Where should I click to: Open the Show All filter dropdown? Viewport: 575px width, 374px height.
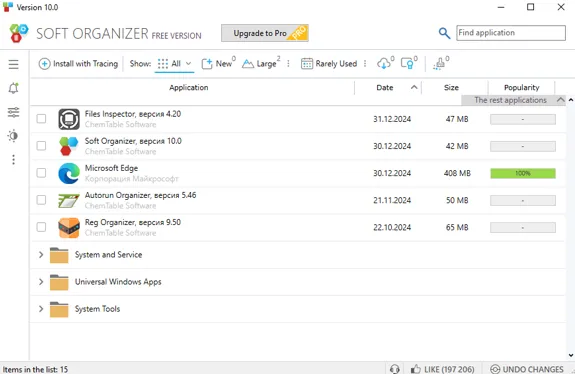point(174,64)
